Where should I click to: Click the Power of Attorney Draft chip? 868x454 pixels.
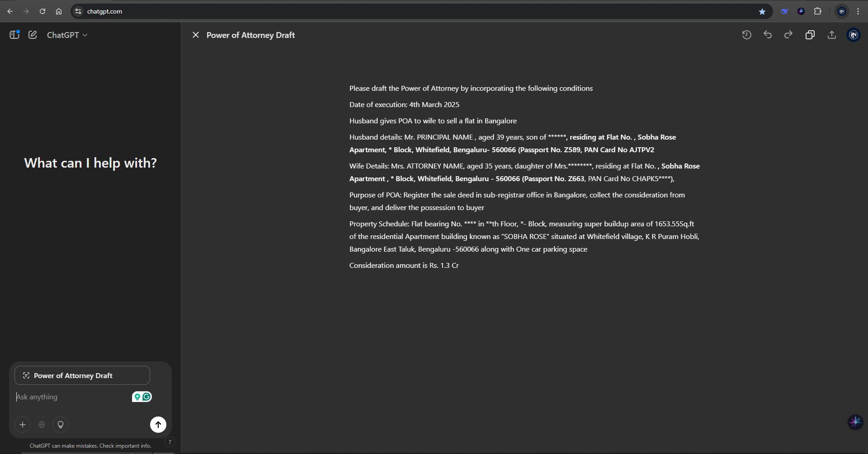tap(82, 375)
